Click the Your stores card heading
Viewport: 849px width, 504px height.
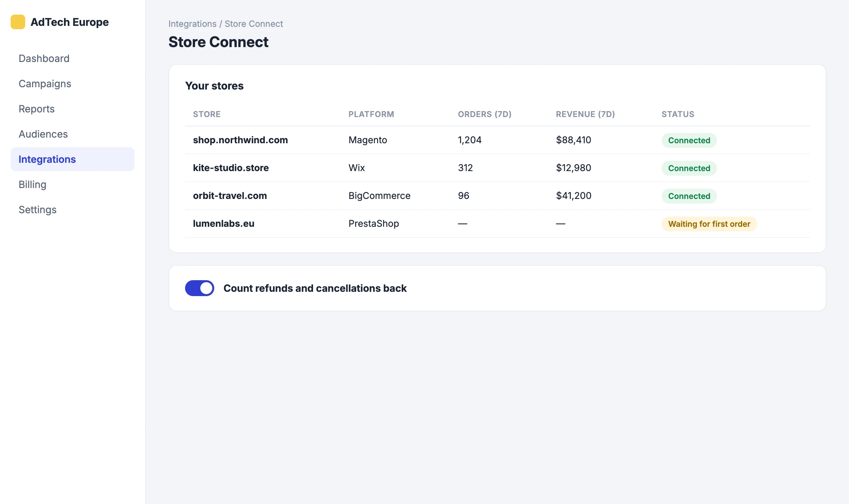click(x=214, y=86)
